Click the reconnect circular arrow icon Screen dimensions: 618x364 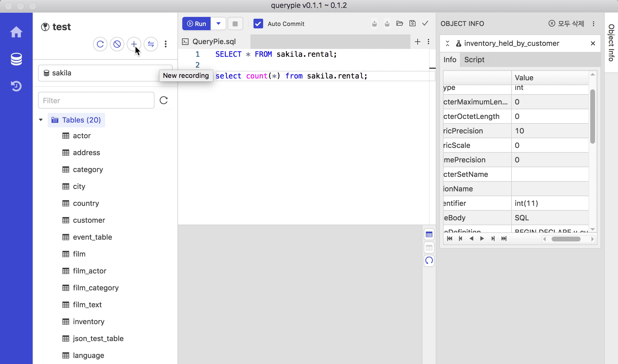pyautogui.click(x=100, y=44)
